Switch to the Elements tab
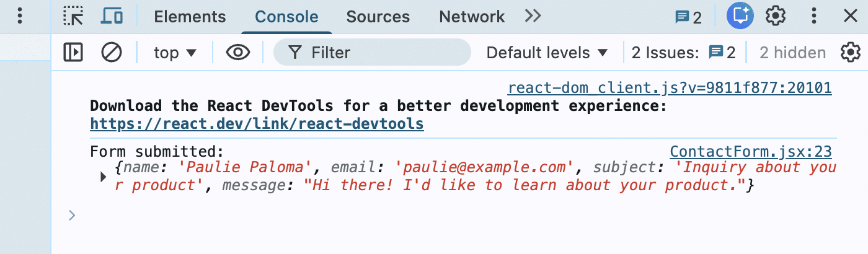This screenshot has width=868, height=254. tap(190, 17)
